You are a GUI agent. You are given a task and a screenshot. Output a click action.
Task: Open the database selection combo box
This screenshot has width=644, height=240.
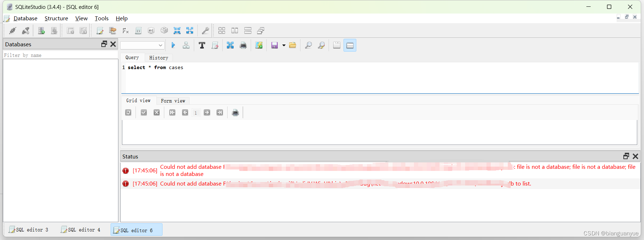pos(142,45)
